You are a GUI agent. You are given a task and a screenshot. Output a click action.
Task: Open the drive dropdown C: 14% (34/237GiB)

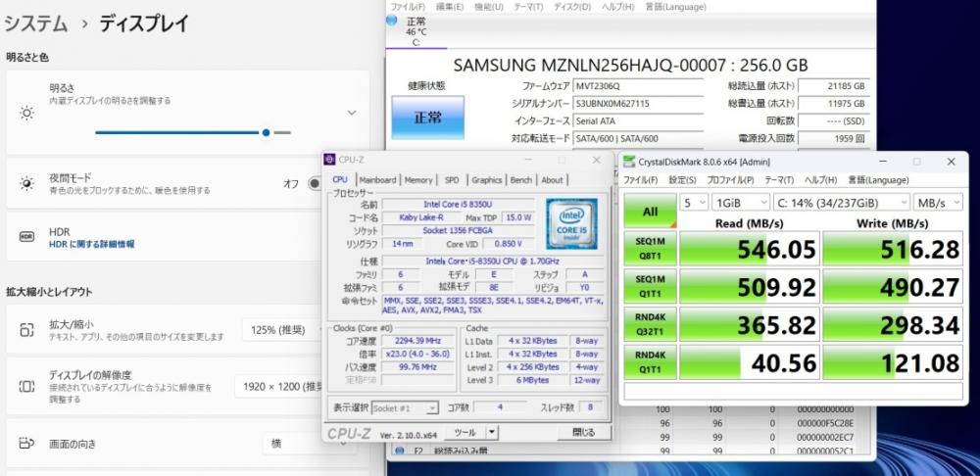click(x=842, y=203)
